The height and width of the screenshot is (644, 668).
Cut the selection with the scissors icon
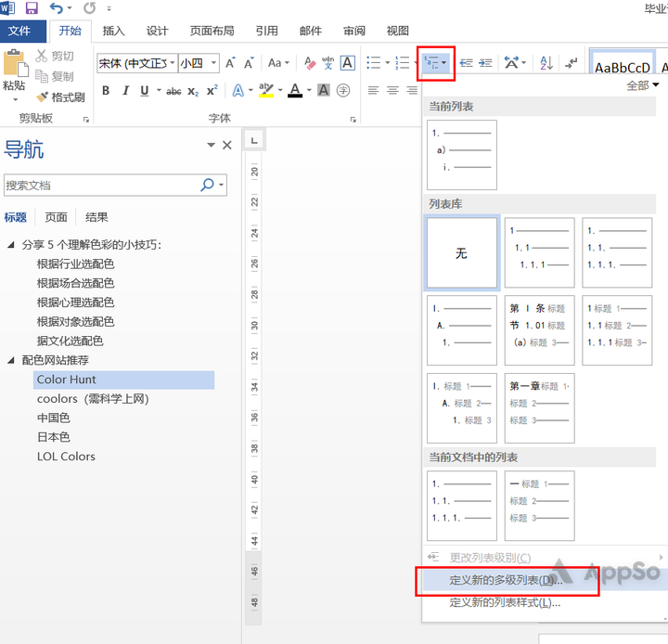tap(42, 56)
